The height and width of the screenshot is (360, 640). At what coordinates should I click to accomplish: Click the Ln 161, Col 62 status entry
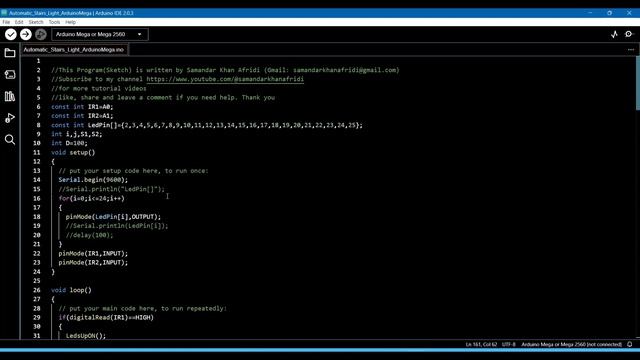481,344
